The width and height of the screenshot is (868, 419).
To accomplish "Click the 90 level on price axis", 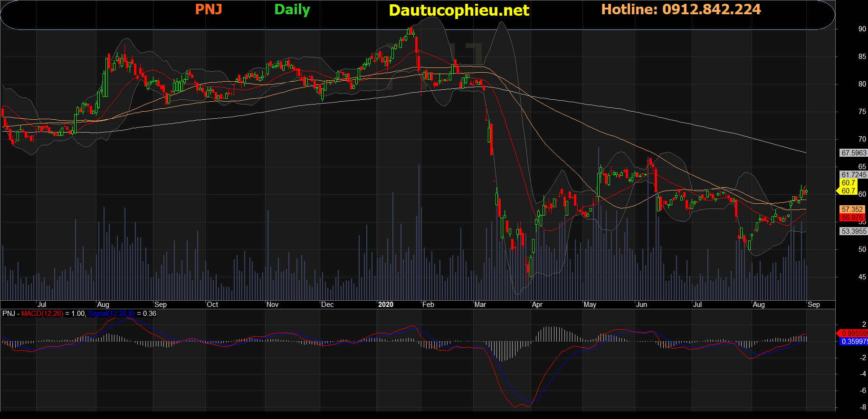I will click(862, 29).
